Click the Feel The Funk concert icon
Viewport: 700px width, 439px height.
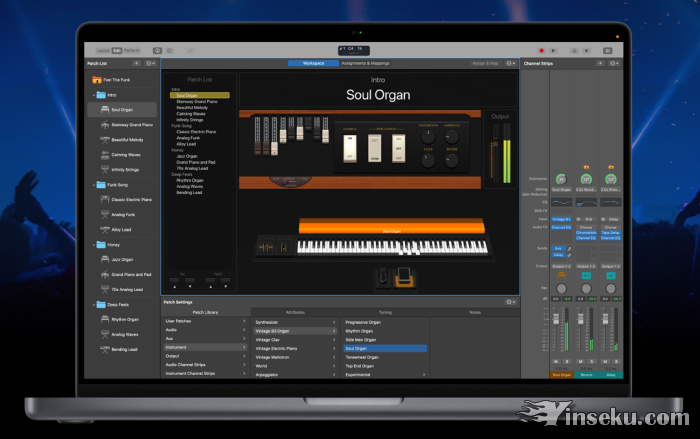point(96,80)
